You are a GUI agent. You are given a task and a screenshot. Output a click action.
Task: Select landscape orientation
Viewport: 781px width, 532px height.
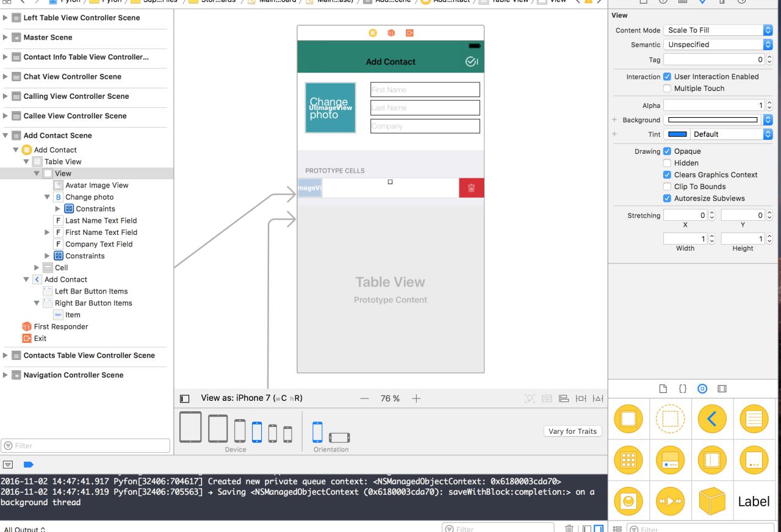pyautogui.click(x=340, y=437)
